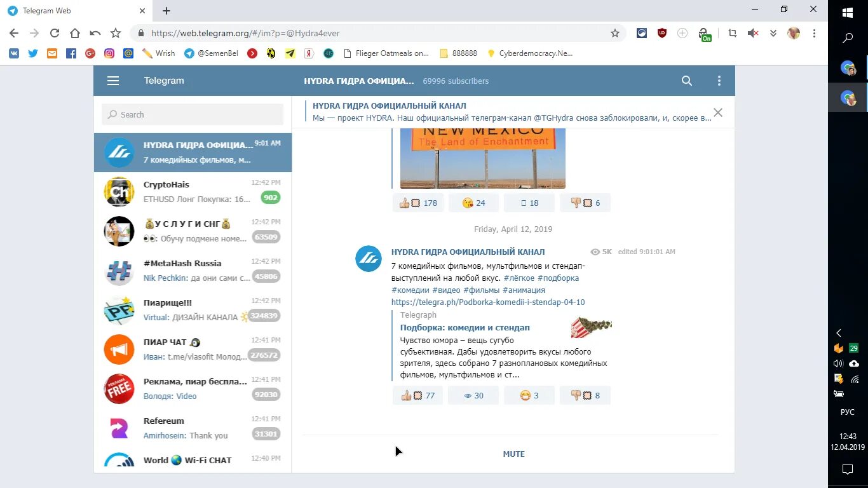The image size is (868, 488).
Task: Click the #видео hashtag
Action: click(x=447, y=290)
